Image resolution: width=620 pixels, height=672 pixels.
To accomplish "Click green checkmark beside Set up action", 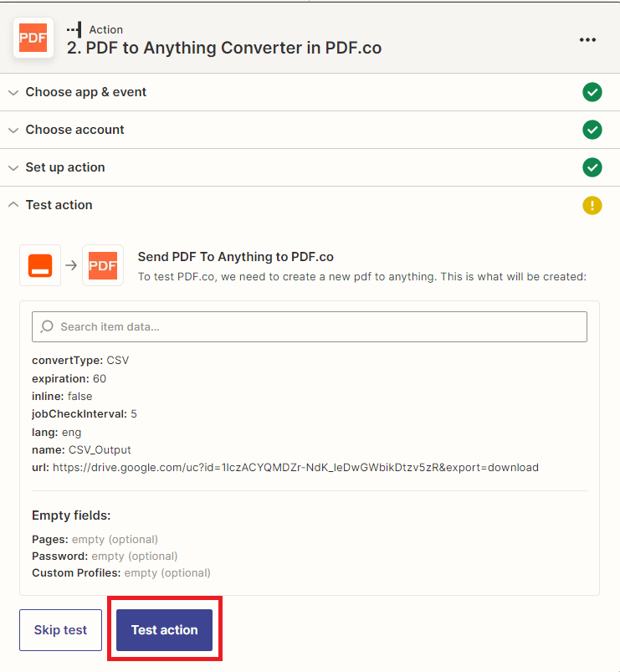I will 592,167.
